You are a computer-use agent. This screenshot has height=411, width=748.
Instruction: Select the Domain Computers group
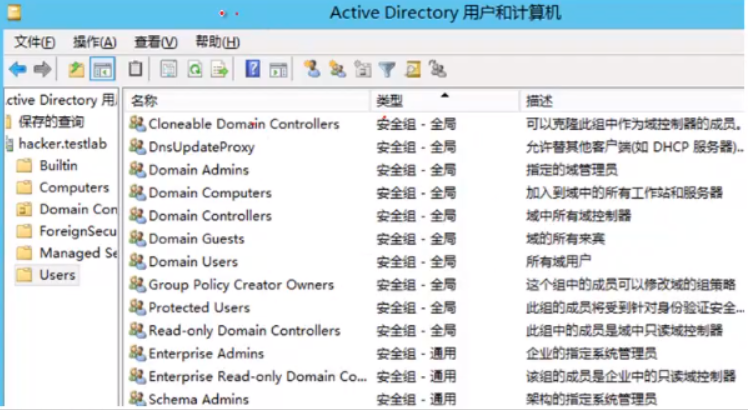(x=210, y=193)
